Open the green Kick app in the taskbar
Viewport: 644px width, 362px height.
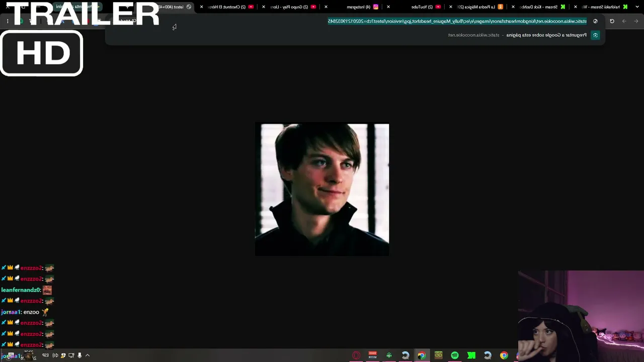pyautogui.click(x=471, y=355)
